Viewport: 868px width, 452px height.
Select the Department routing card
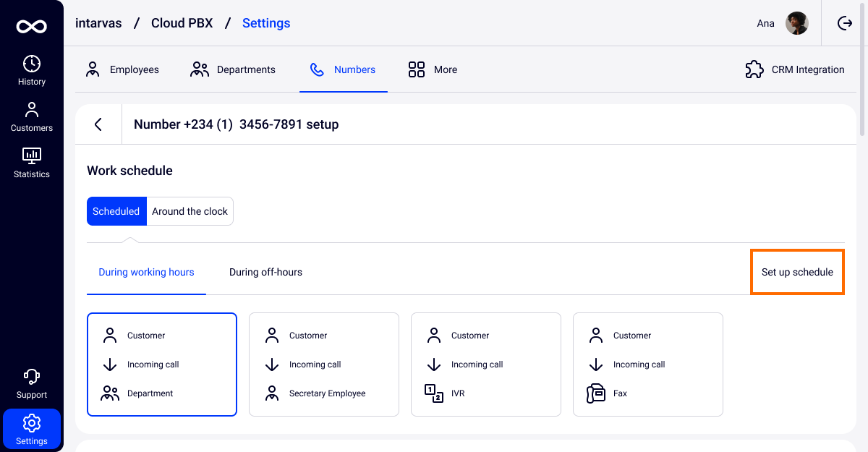point(162,364)
